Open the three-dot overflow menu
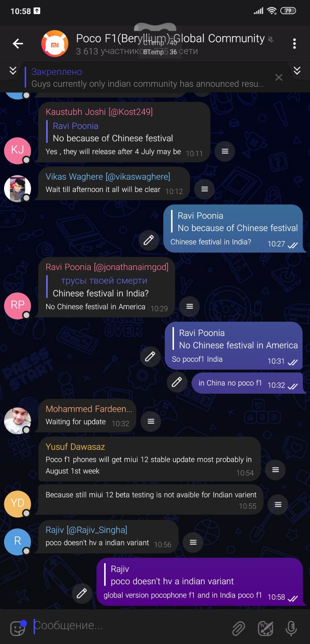 click(x=294, y=44)
